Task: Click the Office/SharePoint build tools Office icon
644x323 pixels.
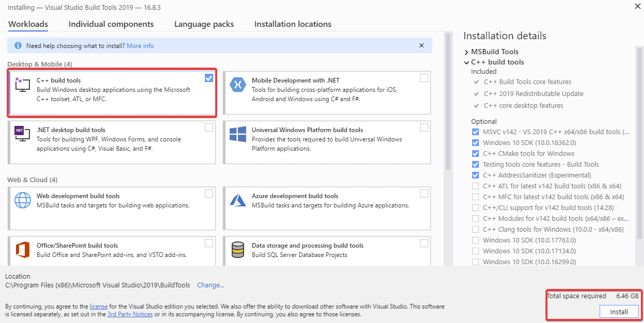Action: pyautogui.click(x=22, y=250)
